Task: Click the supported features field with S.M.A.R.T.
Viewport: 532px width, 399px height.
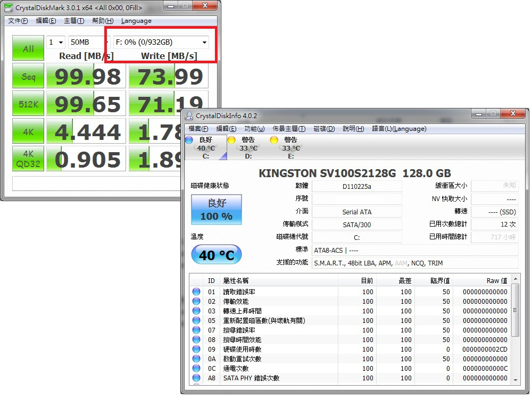Action: coord(415,263)
